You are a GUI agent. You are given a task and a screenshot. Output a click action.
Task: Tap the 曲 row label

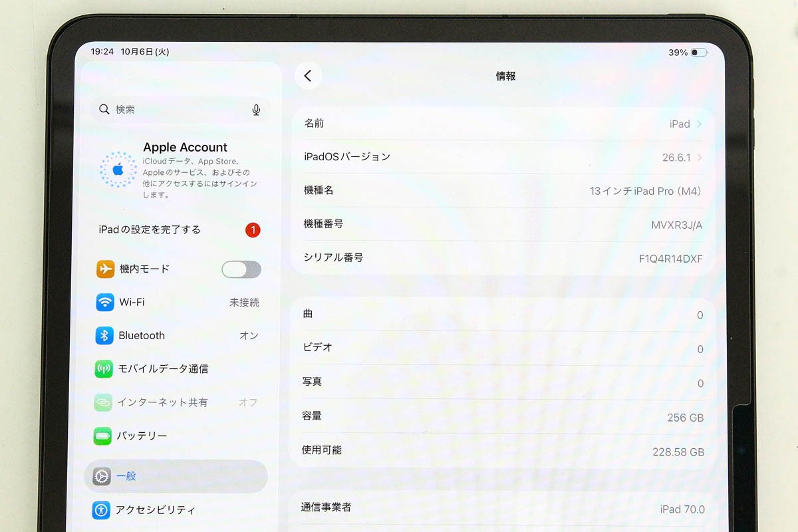pos(308,313)
